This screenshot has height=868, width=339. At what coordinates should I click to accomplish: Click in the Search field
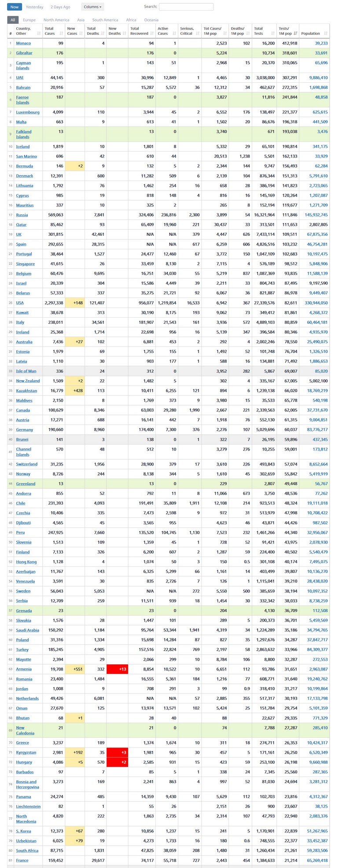pyautogui.click(x=186, y=7)
